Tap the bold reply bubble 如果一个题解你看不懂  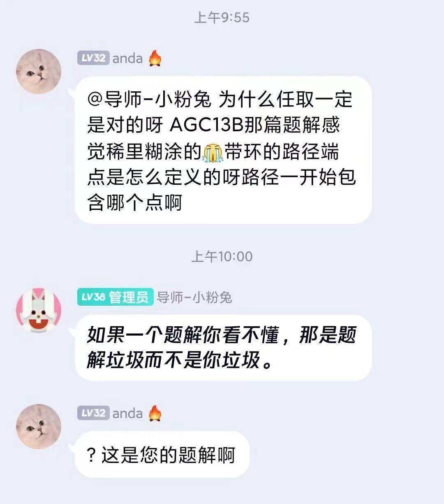coord(223,348)
